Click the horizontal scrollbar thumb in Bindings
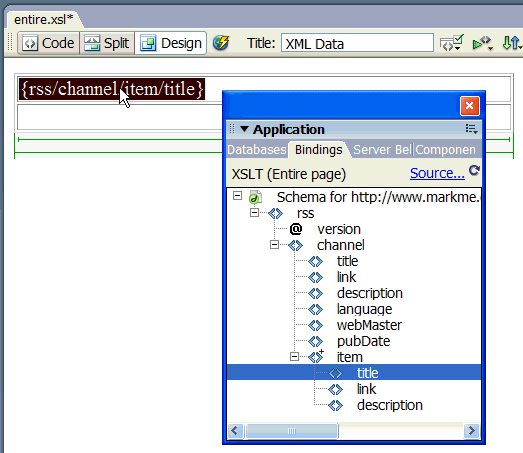The width and height of the screenshot is (523, 453). pos(292,431)
